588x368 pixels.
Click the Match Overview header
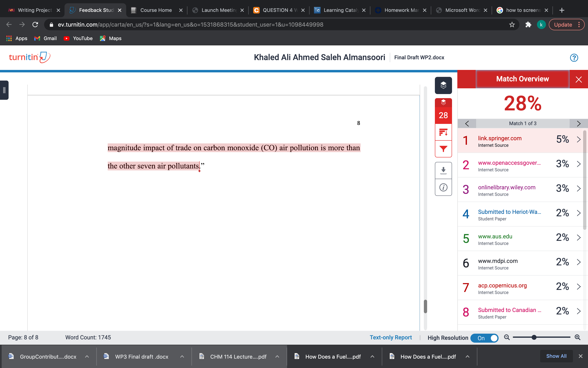(x=522, y=79)
